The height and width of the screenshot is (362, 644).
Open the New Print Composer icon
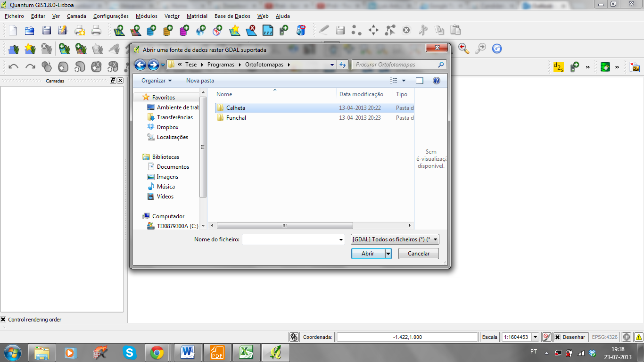click(80, 31)
